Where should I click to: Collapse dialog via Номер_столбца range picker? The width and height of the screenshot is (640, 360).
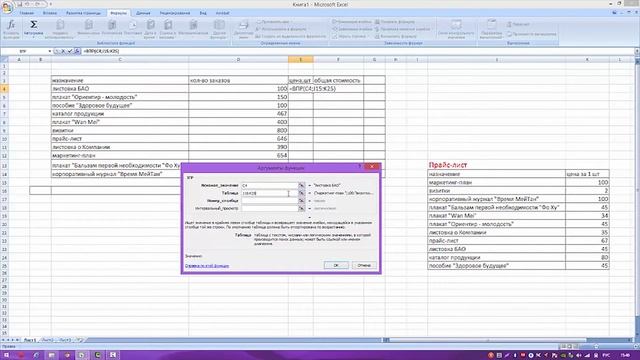click(301, 201)
